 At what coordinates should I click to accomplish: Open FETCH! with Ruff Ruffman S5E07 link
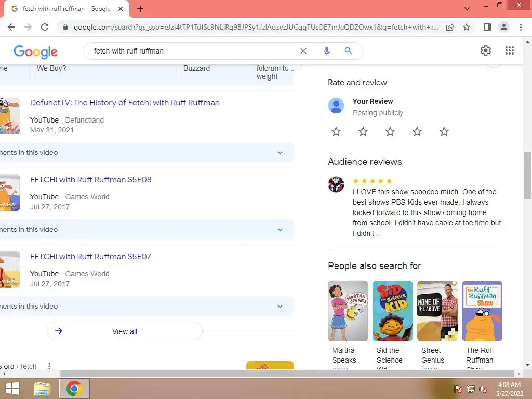point(90,257)
